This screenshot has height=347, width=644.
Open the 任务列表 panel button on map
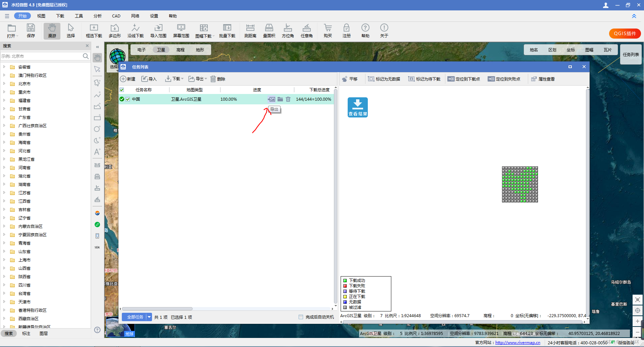click(631, 54)
